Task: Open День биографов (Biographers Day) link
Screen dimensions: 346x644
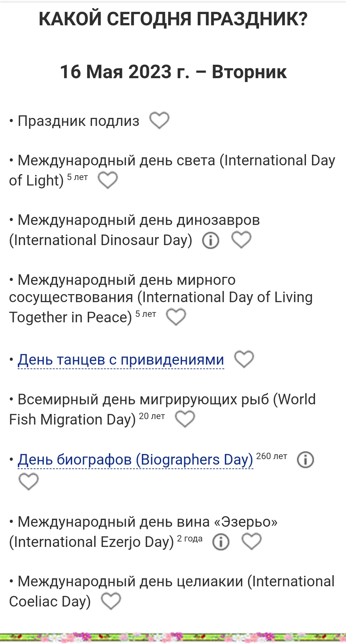Action: point(135,459)
